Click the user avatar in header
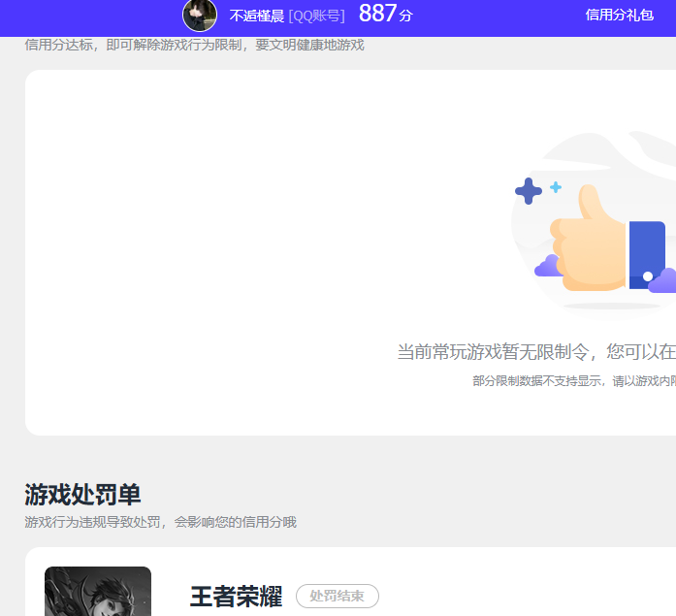This screenshot has height=616, width=676. coord(200,16)
